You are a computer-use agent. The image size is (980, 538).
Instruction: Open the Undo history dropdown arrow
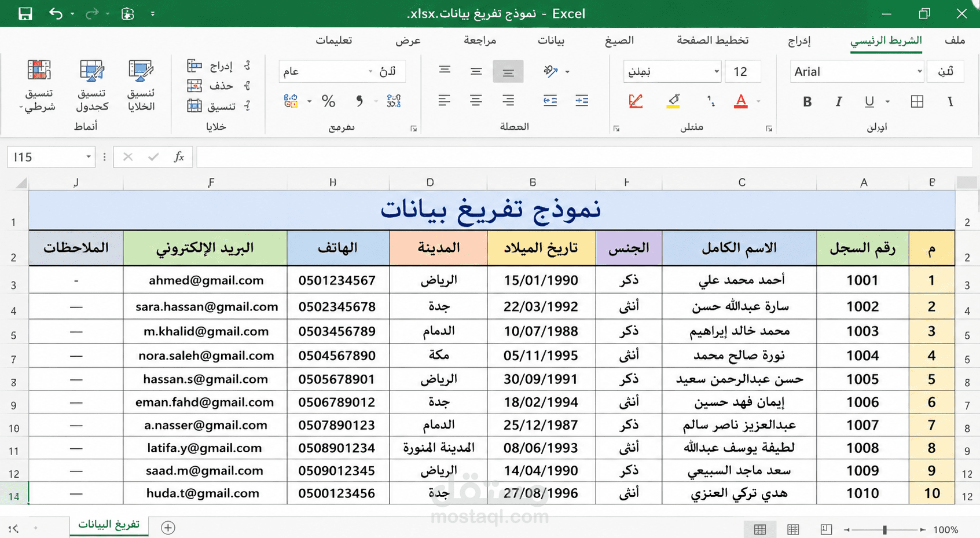(x=72, y=13)
